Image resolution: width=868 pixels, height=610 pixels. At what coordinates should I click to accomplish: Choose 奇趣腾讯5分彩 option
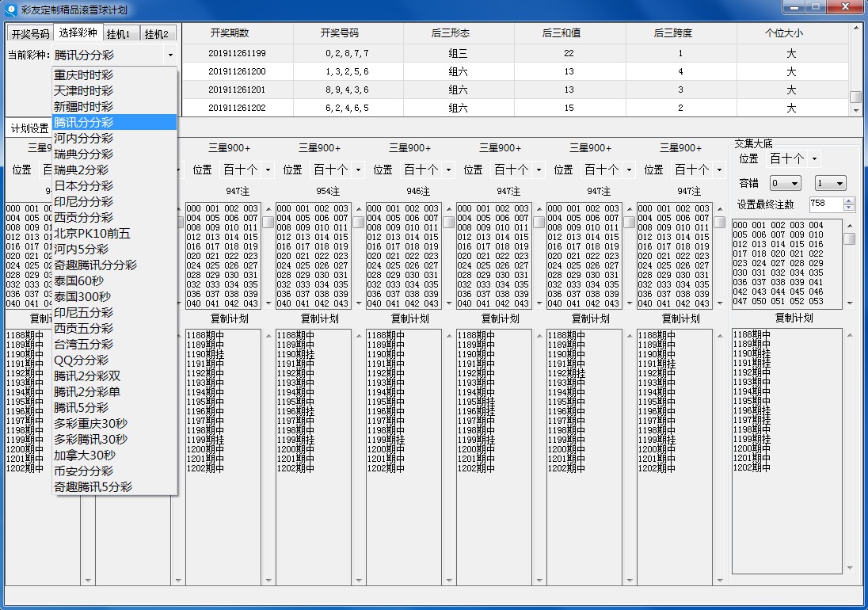pyautogui.click(x=93, y=487)
